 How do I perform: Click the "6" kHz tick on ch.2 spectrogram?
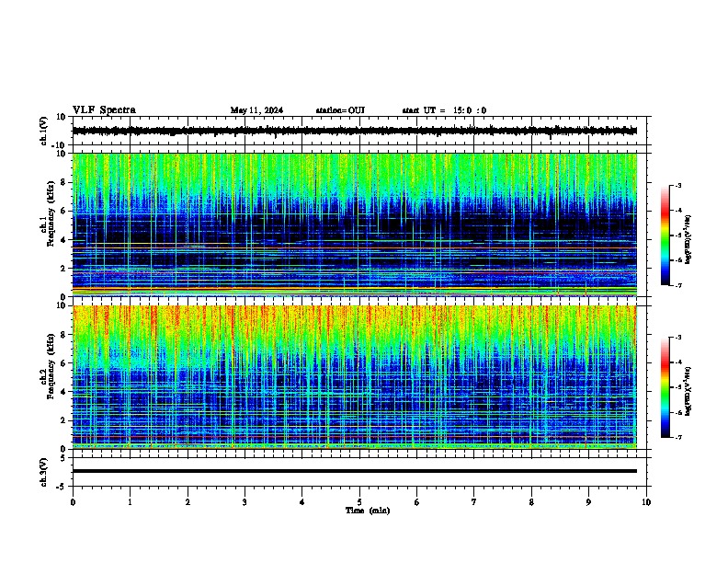pos(63,363)
